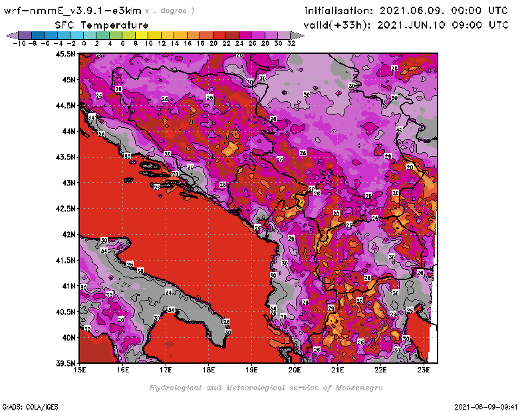Click the '23E' longitude label

(x=424, y=370)
